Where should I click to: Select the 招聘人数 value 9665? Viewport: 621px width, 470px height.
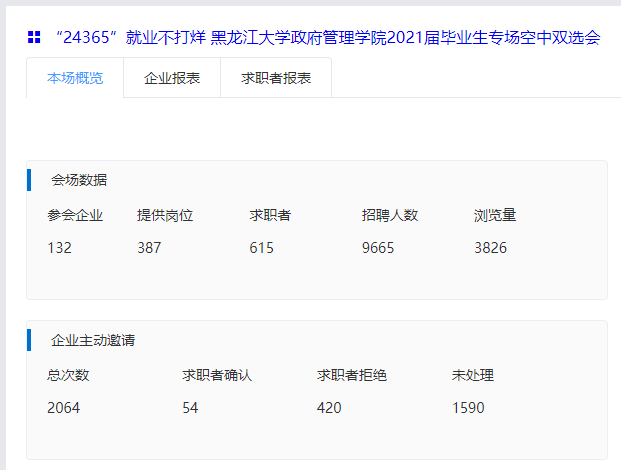click(x=378, y=248)
